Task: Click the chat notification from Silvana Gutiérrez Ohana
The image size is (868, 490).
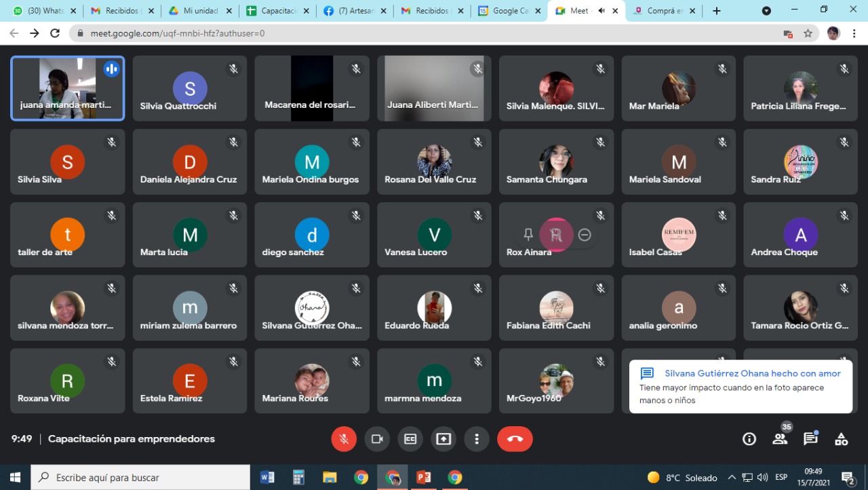Action: (741, 387)
